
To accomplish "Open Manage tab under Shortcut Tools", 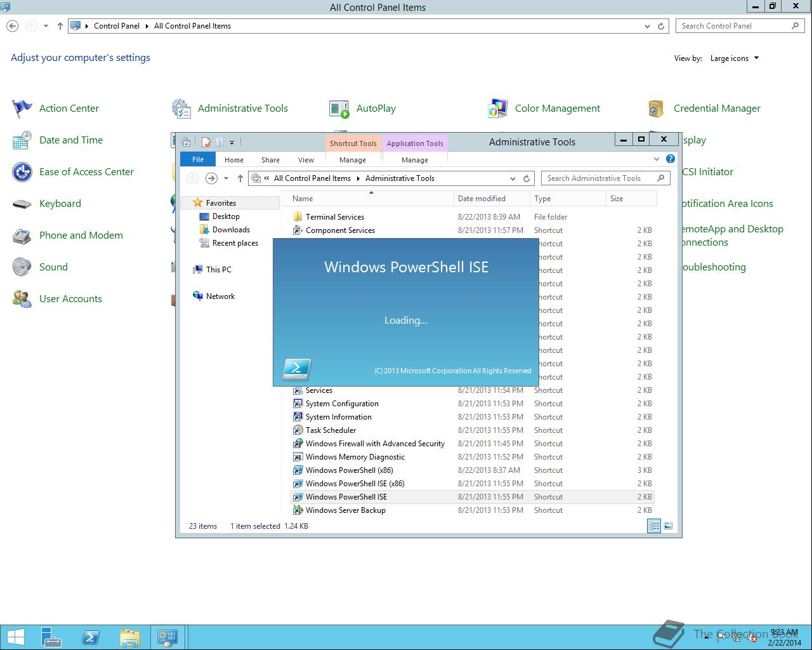I will 353,160.
